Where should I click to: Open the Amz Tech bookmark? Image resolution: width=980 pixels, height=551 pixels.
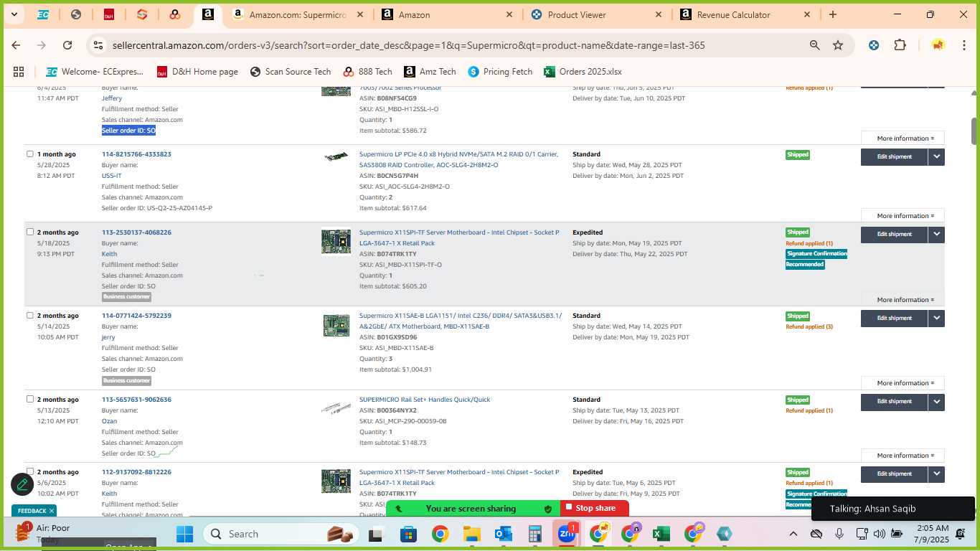[430, 72]
